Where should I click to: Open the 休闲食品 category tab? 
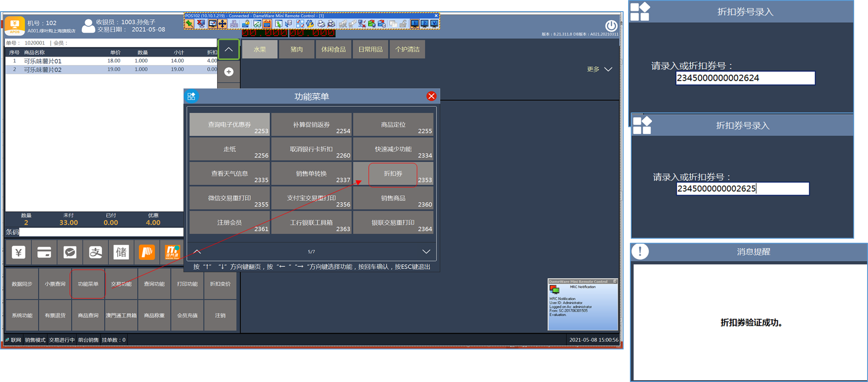pyautogui.click(x=333, y=50)
